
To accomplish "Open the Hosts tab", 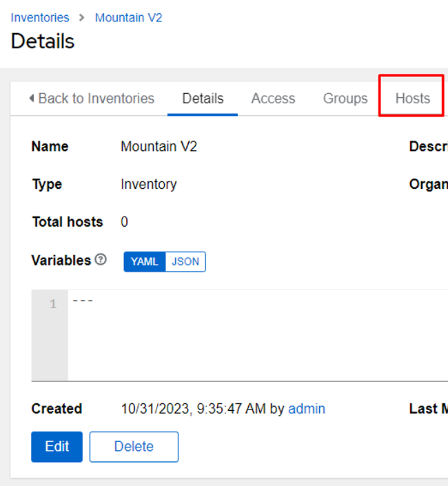I will point(412,99).
